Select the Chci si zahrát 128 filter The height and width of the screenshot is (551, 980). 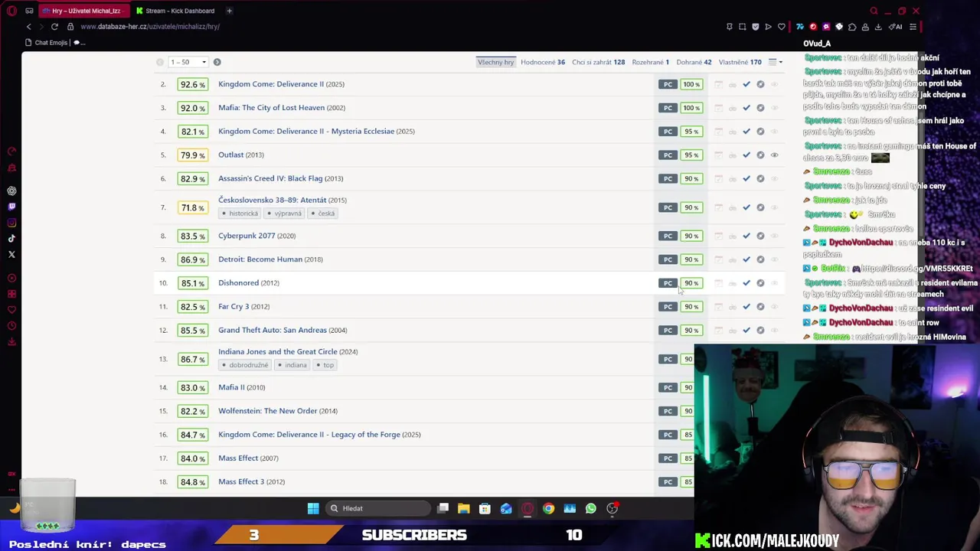pyautogui.click(x=598, y=62)
